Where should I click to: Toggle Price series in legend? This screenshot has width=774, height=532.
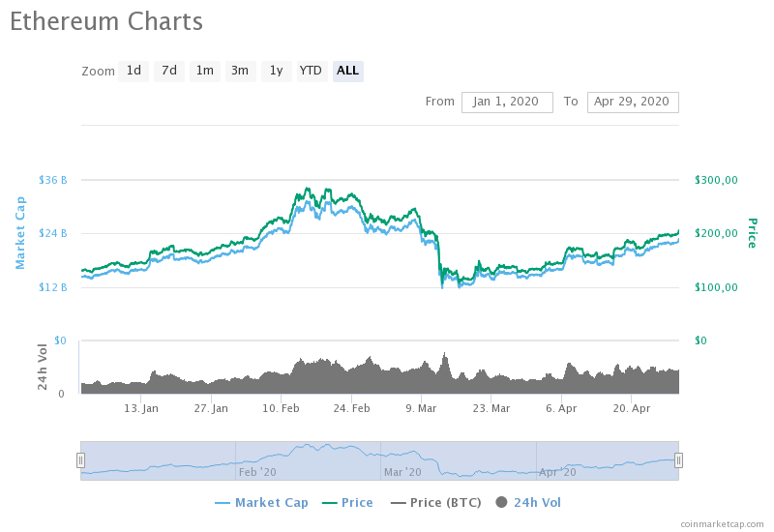click(347, 502)
